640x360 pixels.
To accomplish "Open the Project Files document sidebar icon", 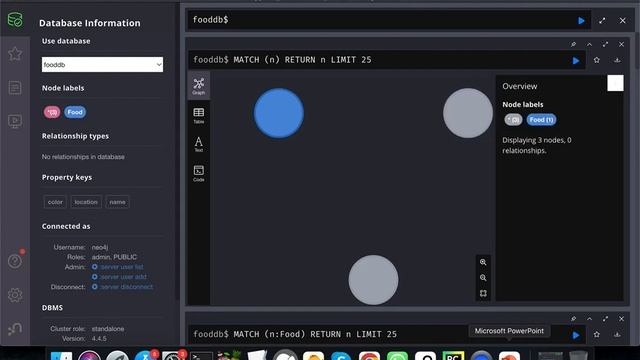I will [15, 87].
